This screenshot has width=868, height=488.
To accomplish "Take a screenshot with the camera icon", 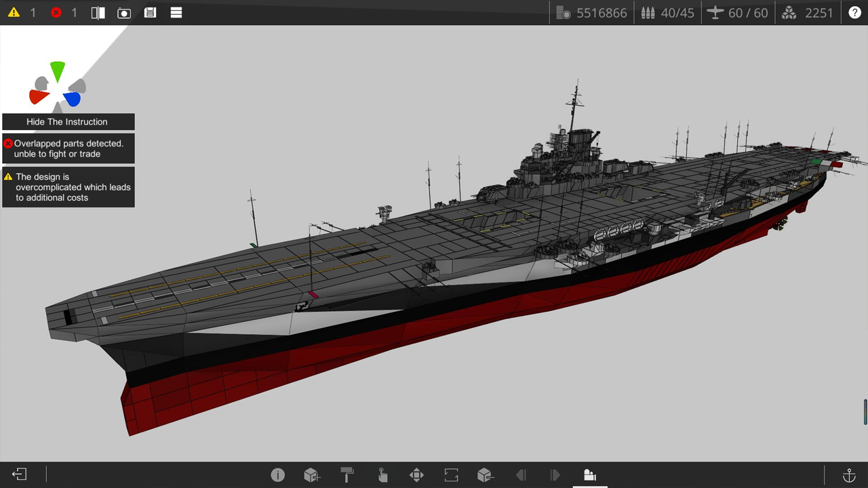I will pos(124,13).
